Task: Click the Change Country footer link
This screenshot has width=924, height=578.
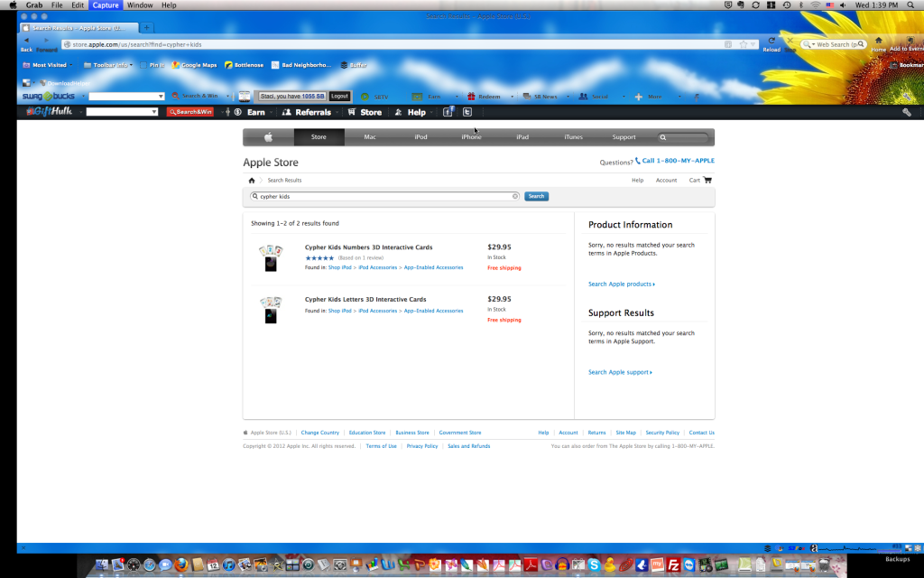Action: coord(320,433)
